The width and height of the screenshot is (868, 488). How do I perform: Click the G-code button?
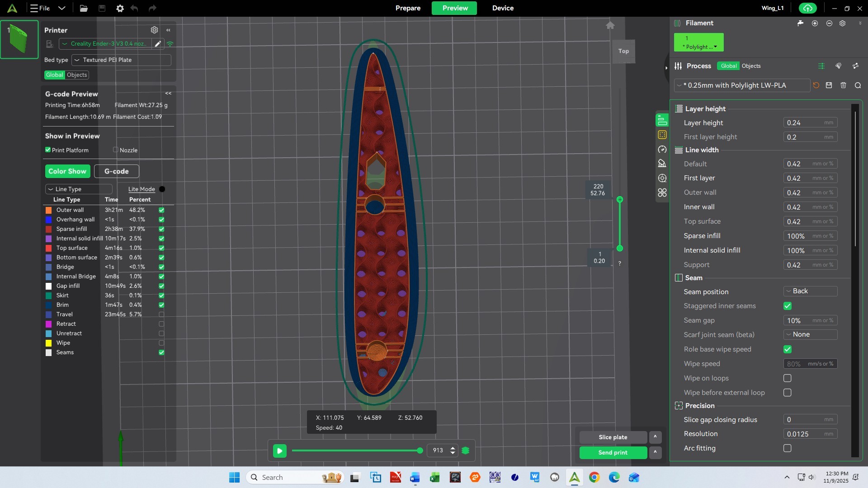click(116, 171)
